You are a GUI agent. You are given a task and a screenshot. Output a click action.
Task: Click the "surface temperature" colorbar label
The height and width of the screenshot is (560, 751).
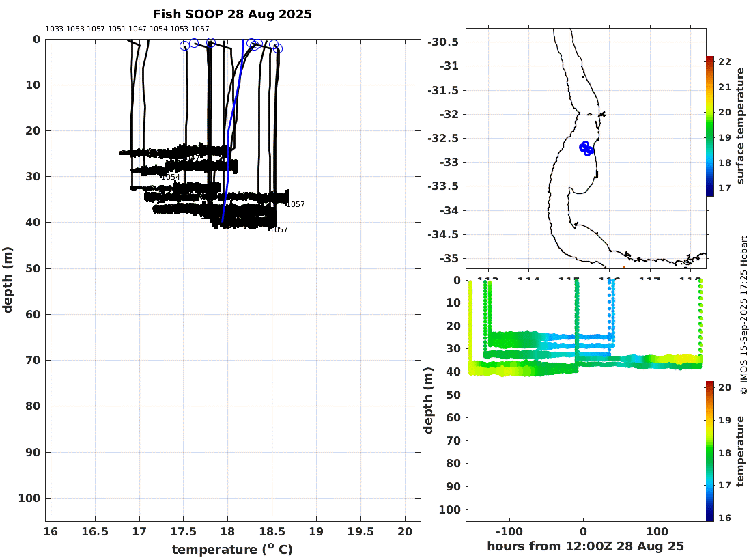[x=741, y=126]
